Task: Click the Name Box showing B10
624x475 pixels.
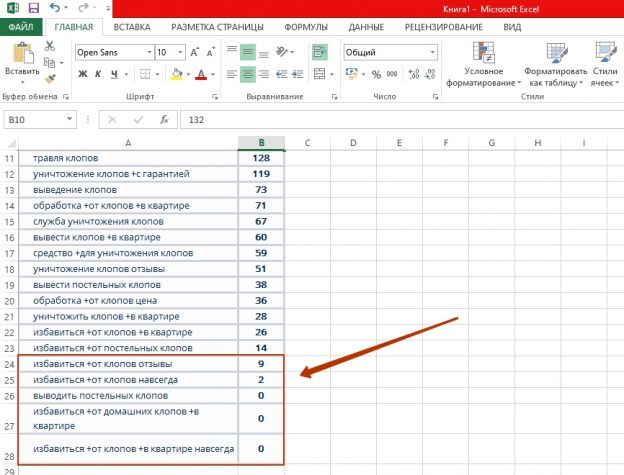Action: coord(34,119)
